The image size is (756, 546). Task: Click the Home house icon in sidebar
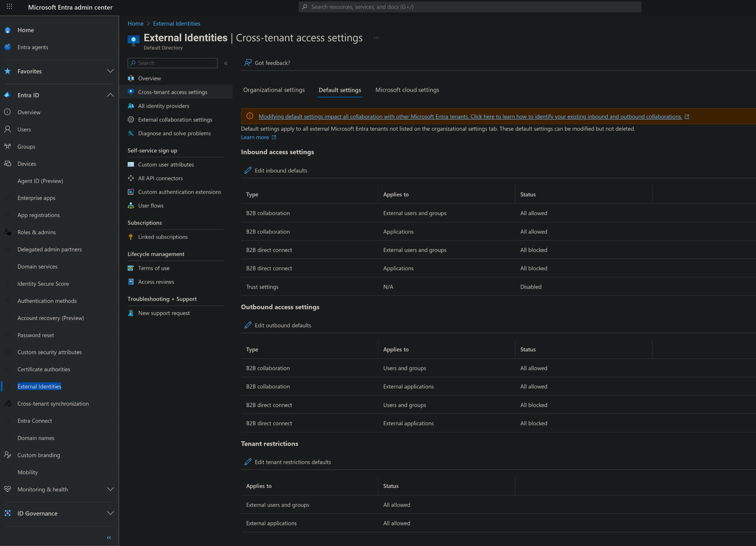tap(8, 30)
